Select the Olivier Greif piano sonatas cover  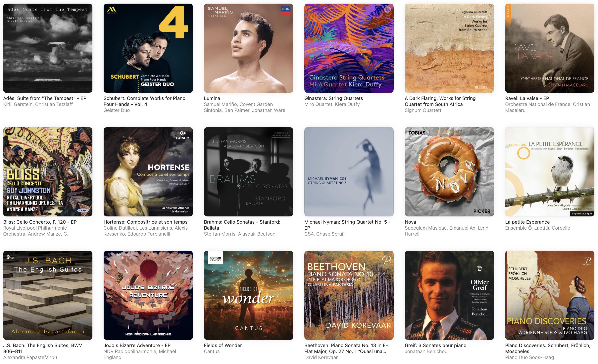tap(449, 295)
